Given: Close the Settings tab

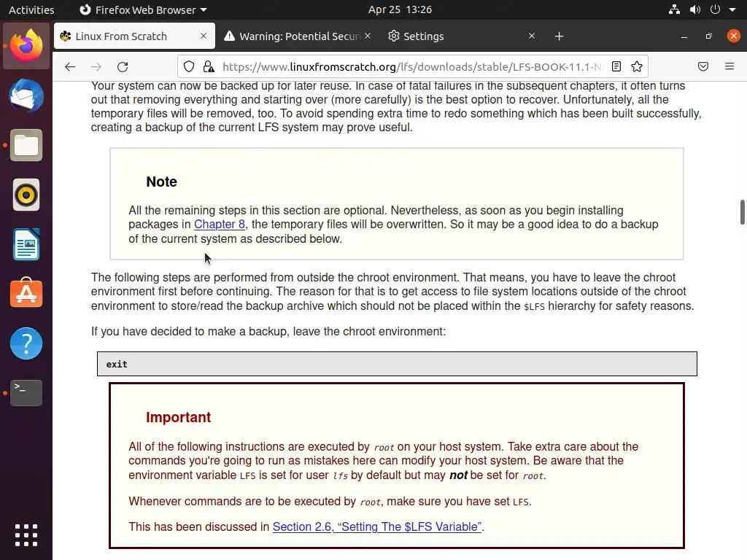Looking at the screenshot, I should (532, 36).
